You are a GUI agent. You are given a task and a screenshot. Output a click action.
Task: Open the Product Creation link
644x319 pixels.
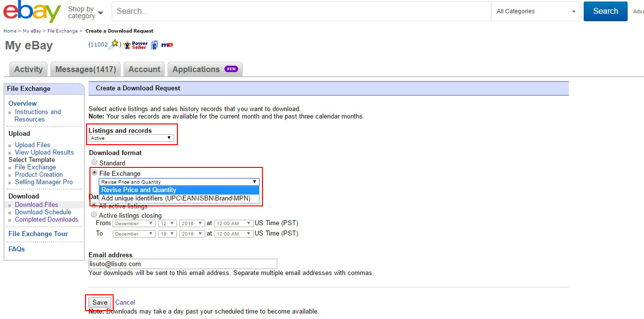pyautogui.click(x=39, y=174)
